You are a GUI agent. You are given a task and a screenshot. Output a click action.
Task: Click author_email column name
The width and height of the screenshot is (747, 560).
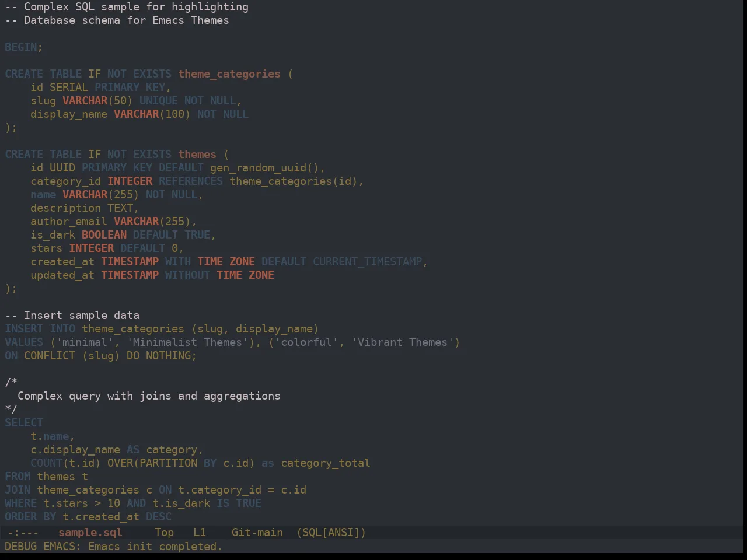tap(69, 221)
